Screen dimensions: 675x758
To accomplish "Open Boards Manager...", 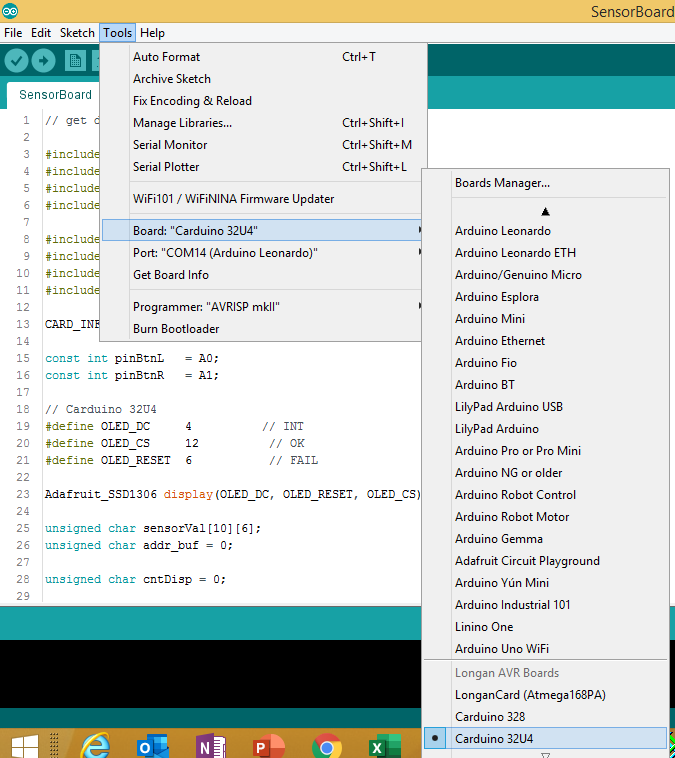I will 545,183.
